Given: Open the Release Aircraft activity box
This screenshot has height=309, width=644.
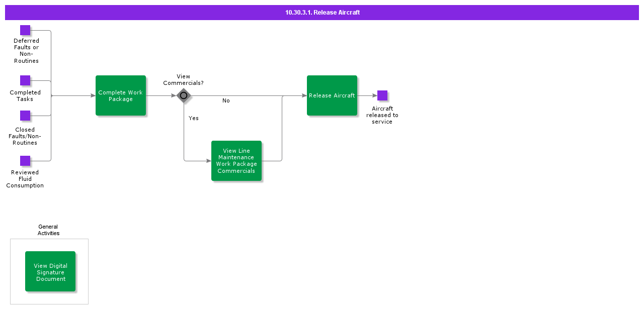Looking at the screenshot, I should [332, 95].
